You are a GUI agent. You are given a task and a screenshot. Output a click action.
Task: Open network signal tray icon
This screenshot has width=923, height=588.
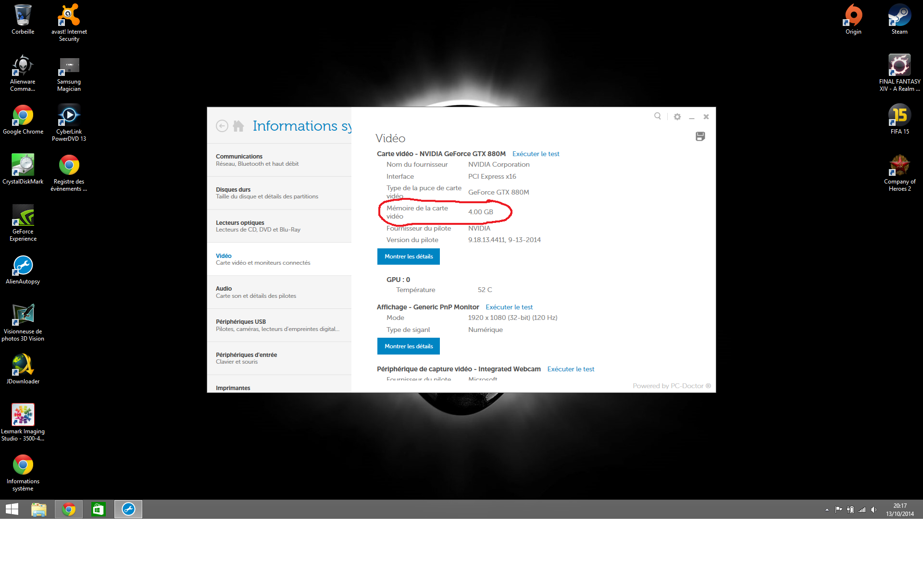(862, 510)
